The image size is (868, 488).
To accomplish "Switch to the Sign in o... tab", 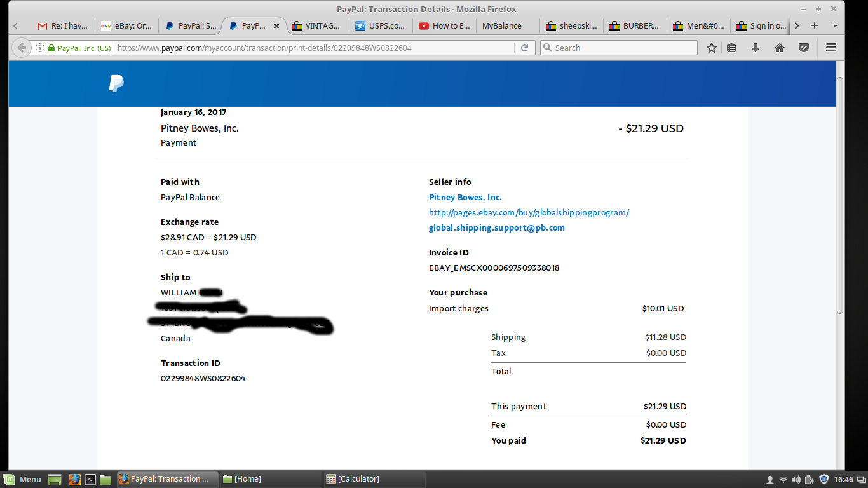I will [x=761, y=26].
